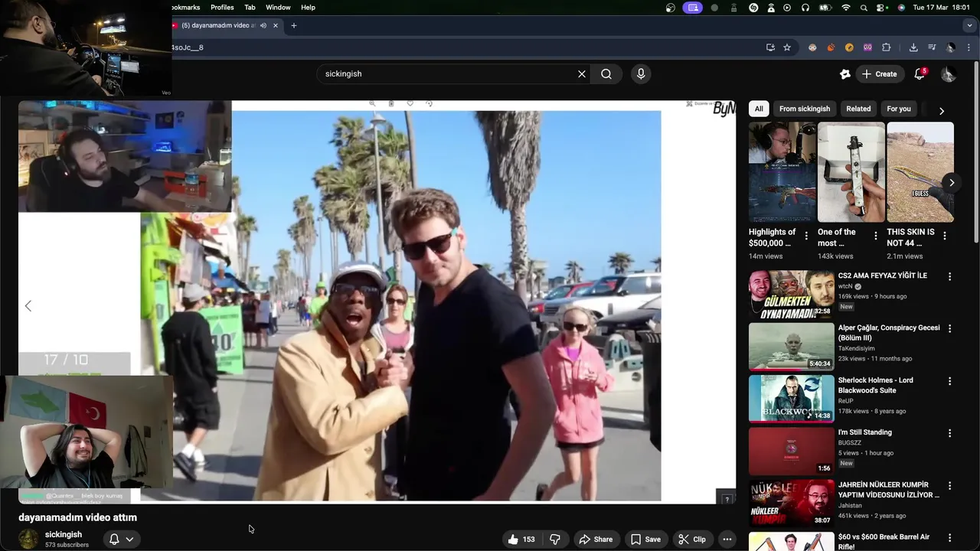This screenshot has width=980, height=551.
Task: Open Chrome extensions puzzle icon
Action: click(x=887, y=47)
